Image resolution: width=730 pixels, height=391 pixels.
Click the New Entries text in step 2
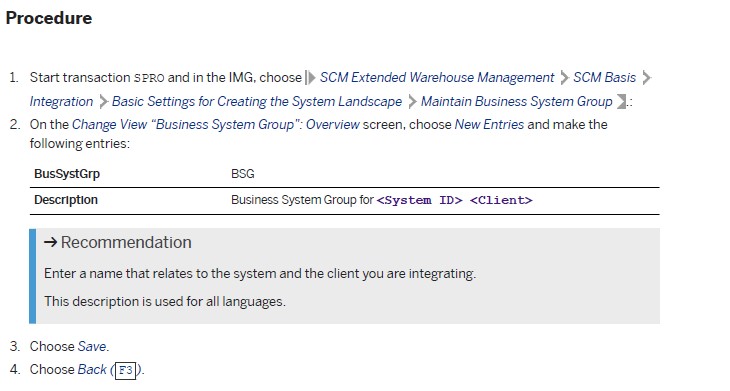[x=489, y=125]
